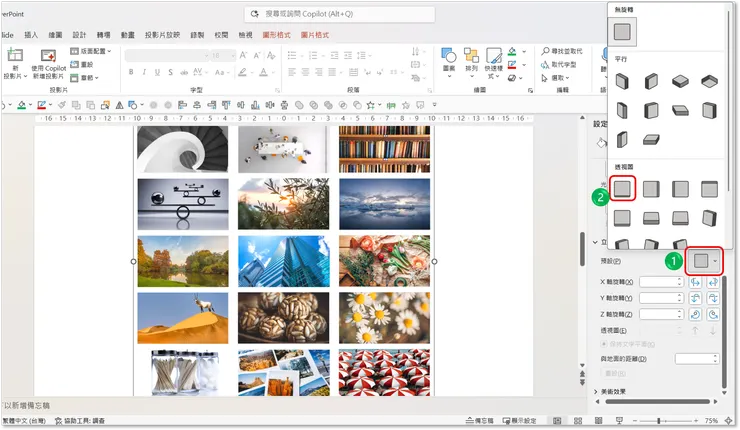Image resolution: width=740 pixels, height=430 pixels.
Task: Click 使用 Copilot 新增投影片 button
Action: point(49,64)
